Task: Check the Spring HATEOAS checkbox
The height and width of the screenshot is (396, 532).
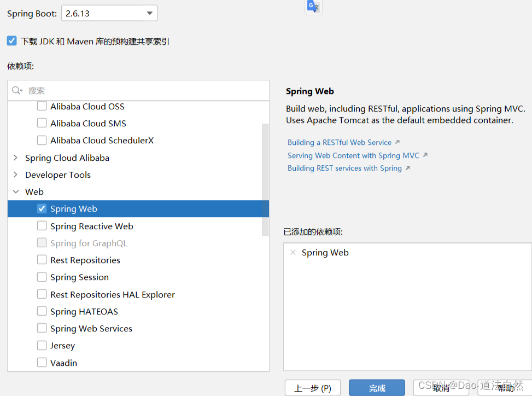Action: (42, 311)
